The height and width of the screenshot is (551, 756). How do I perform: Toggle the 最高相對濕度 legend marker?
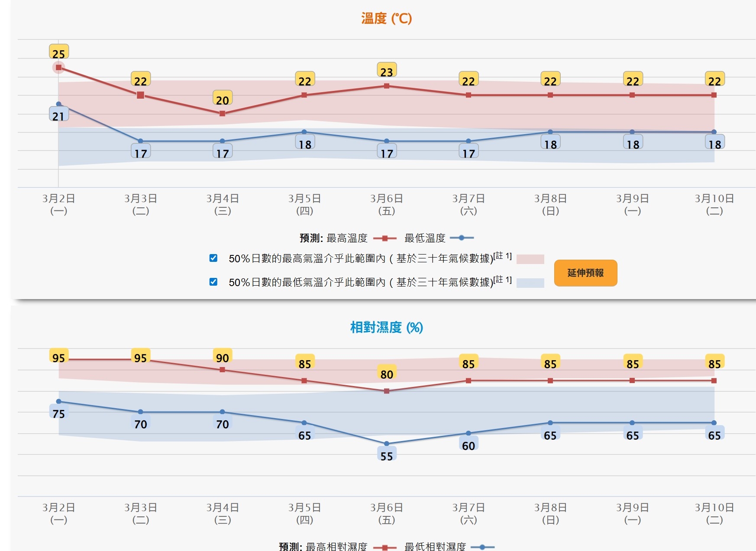pyautogui.click(x=384, y=547)
